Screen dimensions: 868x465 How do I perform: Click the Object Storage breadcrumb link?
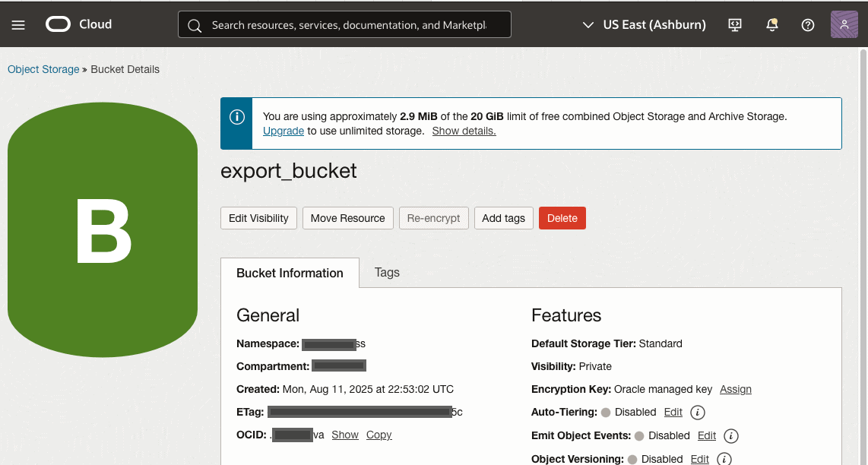[43, 69]
